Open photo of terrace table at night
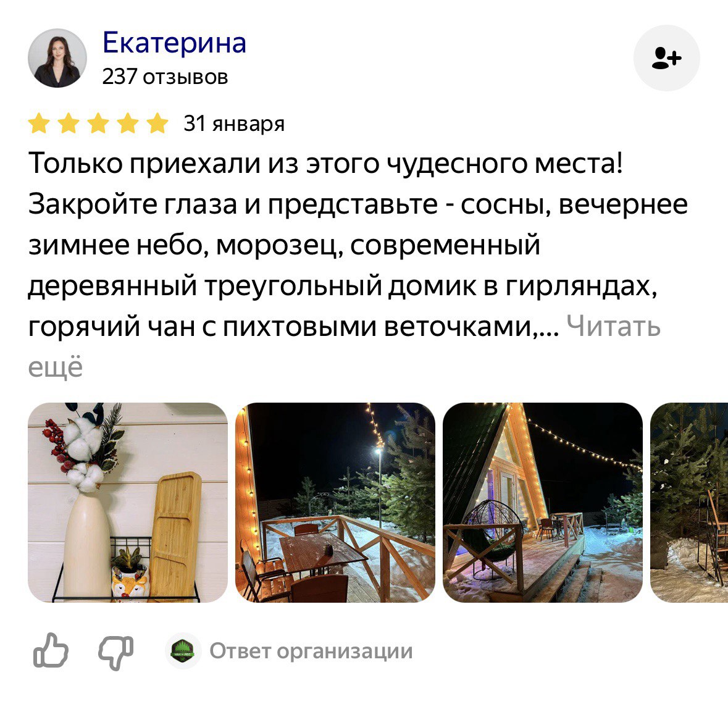728x704 pixels. pyautogui.click(x=335, y=503)
